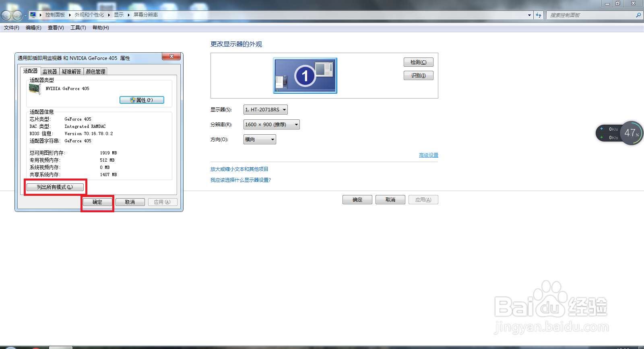Click 取消 in the screen resolution window
This screenshot has height=349, width=644.
tap(390, 199)
